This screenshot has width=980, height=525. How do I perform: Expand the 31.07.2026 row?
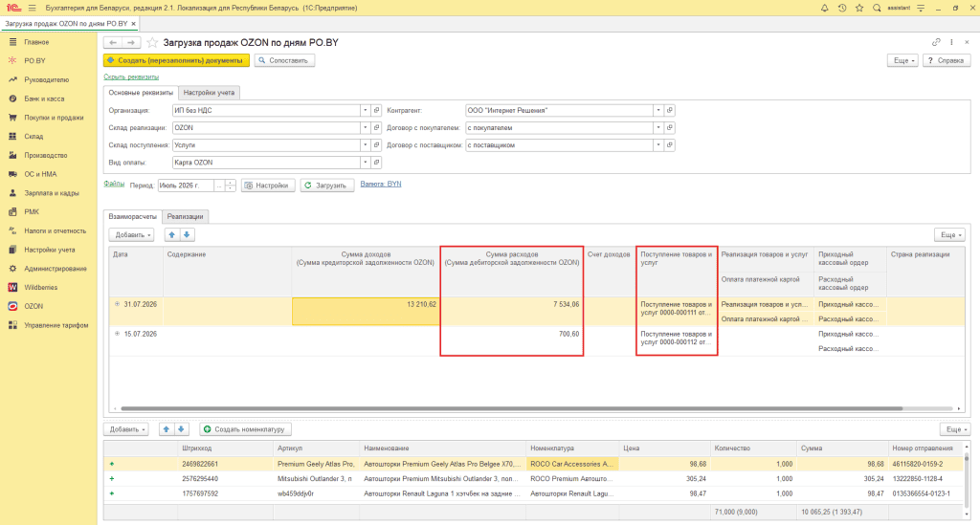(x=117, y=305)
